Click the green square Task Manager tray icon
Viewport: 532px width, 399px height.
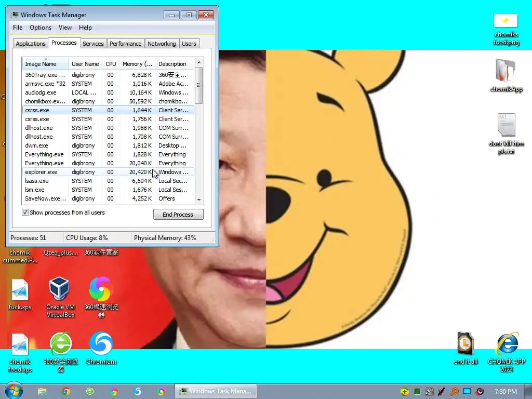pos(417,392)
